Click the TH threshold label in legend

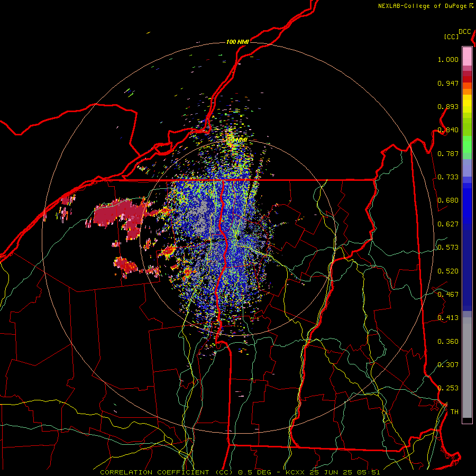click(x=454, y=412)
